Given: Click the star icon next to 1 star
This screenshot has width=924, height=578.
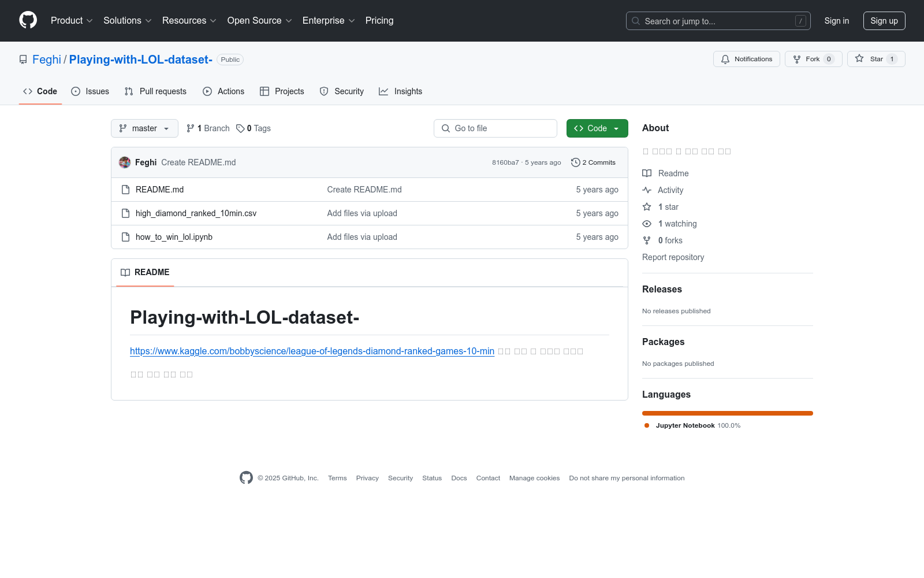Looking at the screenshot, I should click(647, 207).
